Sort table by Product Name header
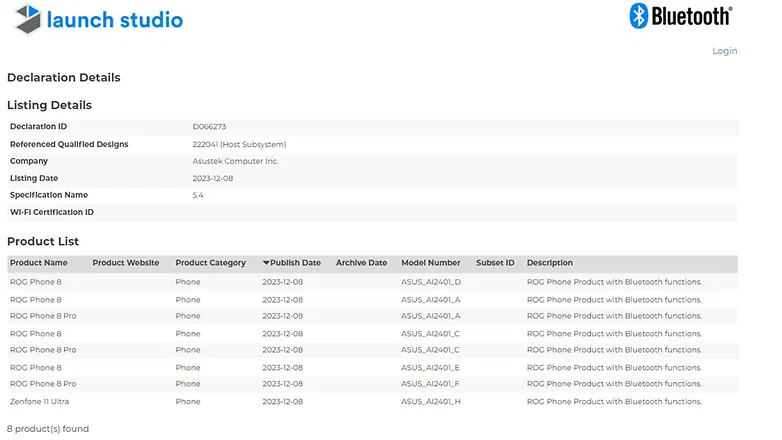 pos(39,263)
